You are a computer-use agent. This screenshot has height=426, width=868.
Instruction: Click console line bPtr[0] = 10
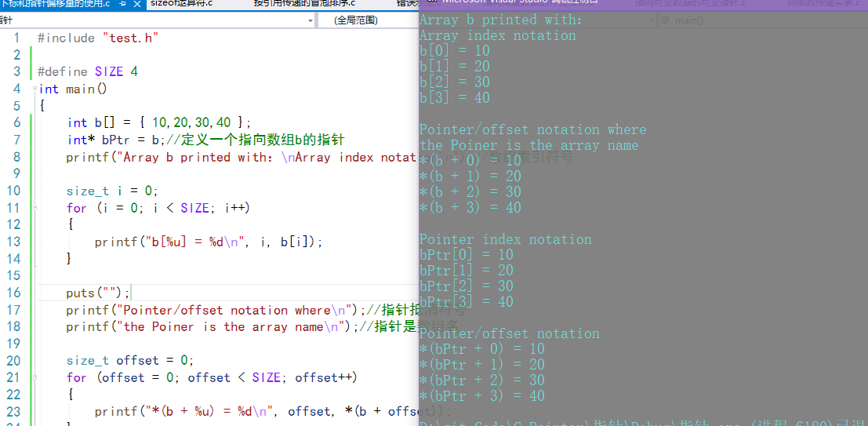(x=466, y=255)
